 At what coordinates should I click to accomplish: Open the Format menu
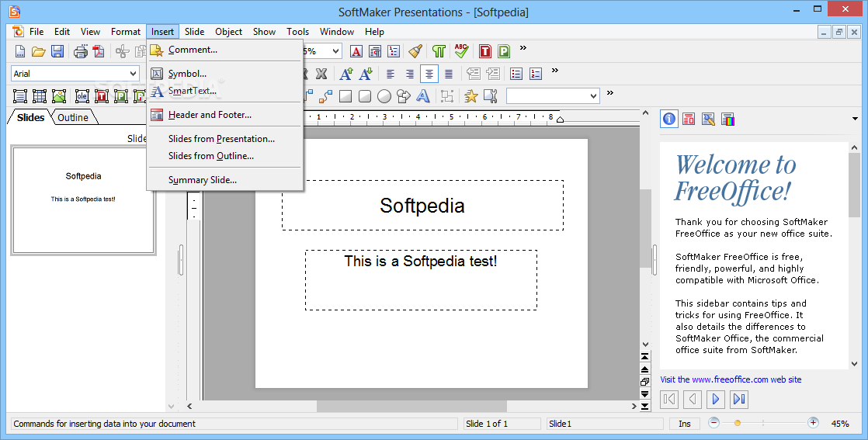pyautogui.click(x=126, y=32)
